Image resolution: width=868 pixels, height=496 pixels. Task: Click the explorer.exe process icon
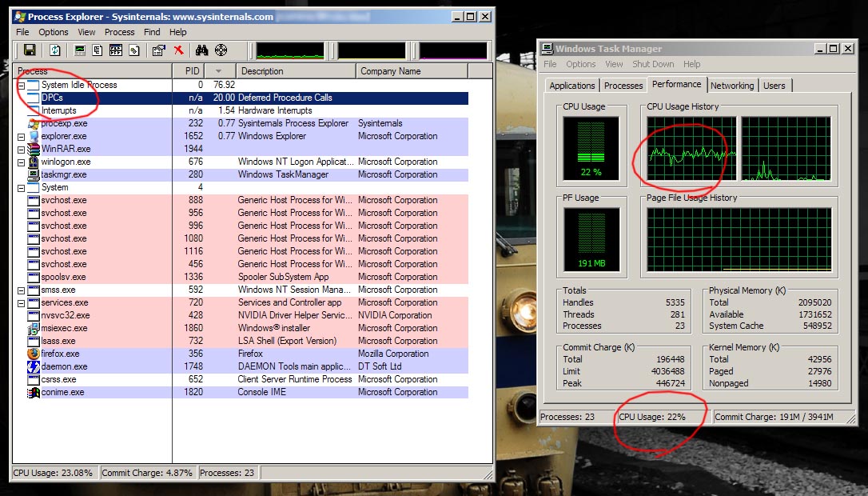34,136
